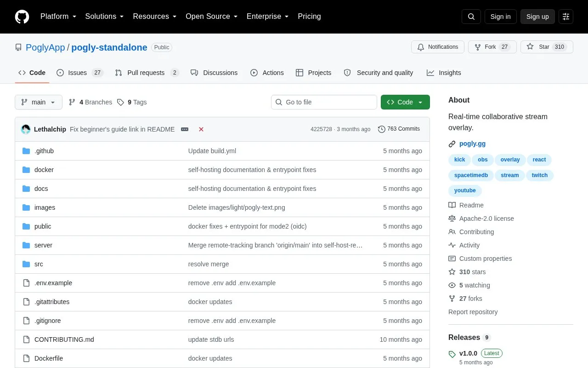
Task: View the failed checks red X icon
Action: (x=201, y=129)
